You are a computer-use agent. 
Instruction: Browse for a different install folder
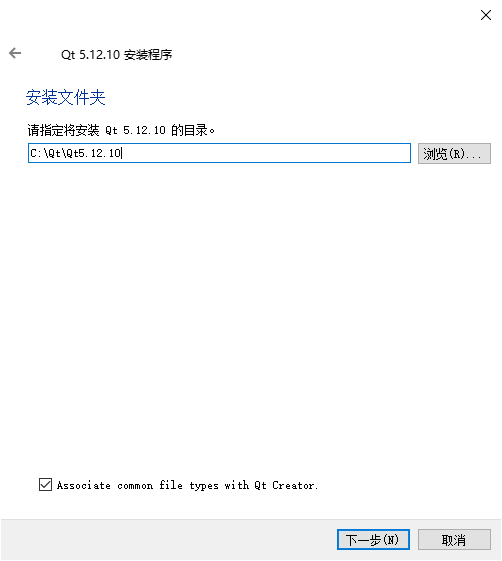point(454,153)
